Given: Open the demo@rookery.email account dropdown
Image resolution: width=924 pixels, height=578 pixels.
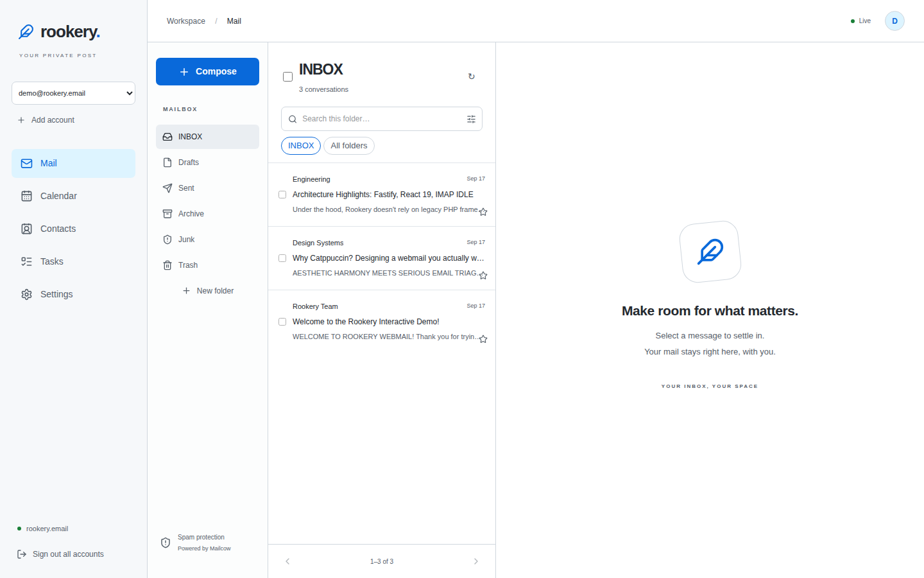Looking at the screenshot, I should click(x=73, y=93).
